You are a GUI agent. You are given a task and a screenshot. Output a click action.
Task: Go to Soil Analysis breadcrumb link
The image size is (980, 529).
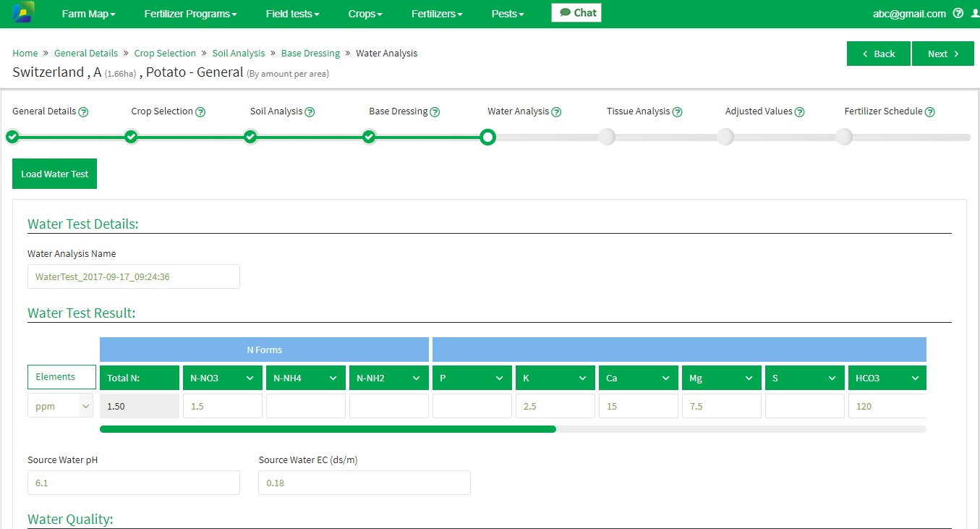(x=239, y=53)
